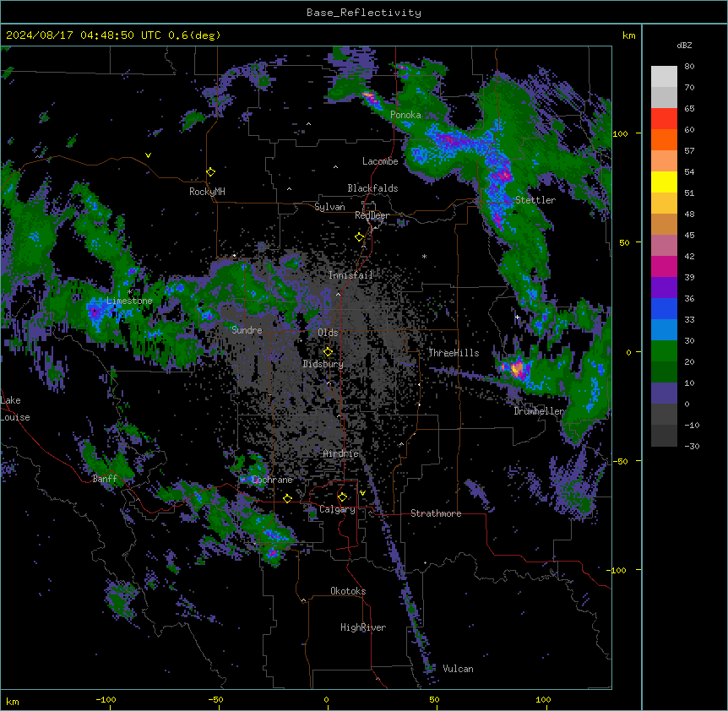Click the Ponoka city label

405,115
